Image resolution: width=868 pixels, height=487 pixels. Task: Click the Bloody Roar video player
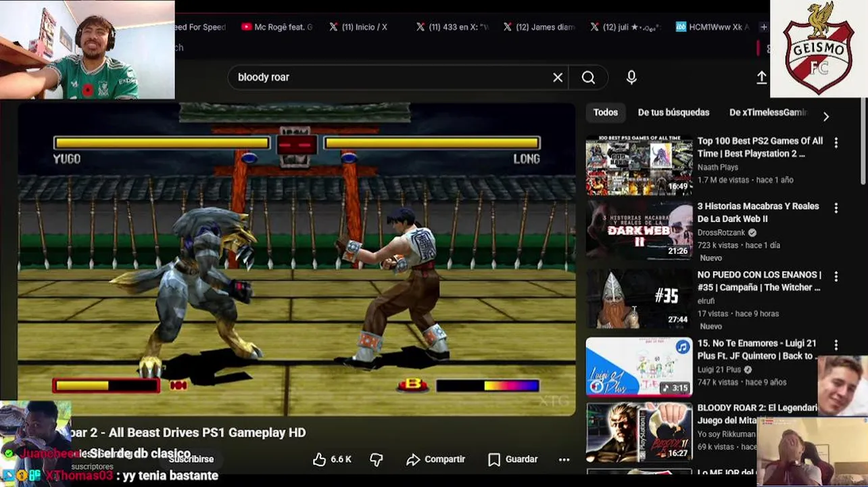click(x=296, y=258)
